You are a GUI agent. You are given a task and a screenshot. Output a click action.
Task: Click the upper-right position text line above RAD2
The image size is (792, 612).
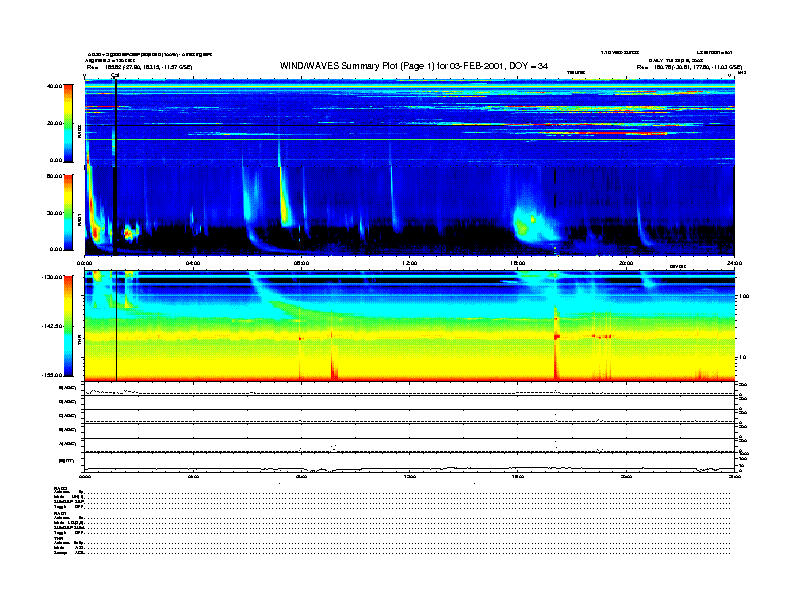tap(689, 67)
